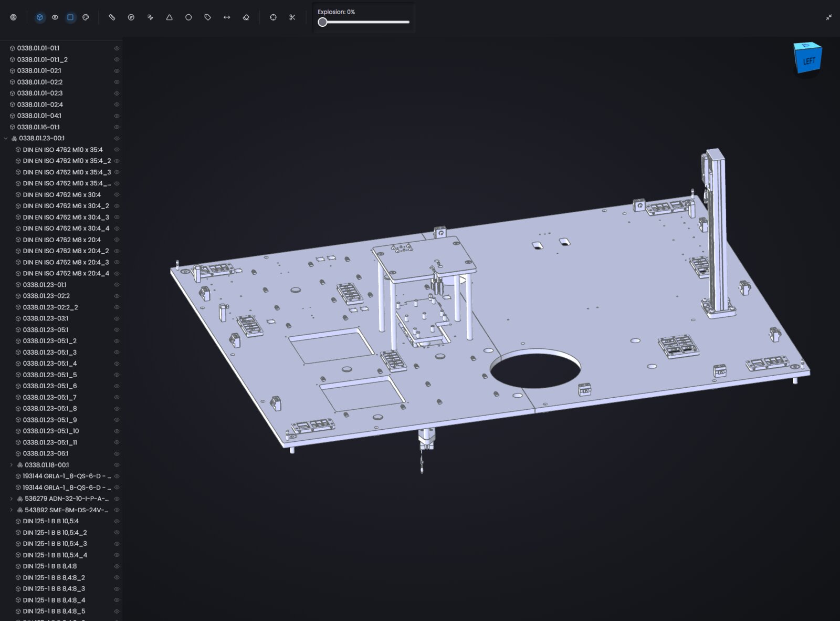Click the Explosion slider track end
Image resolution: width=840 pixels, height=621 pixels.
click(x=408, y=22)
